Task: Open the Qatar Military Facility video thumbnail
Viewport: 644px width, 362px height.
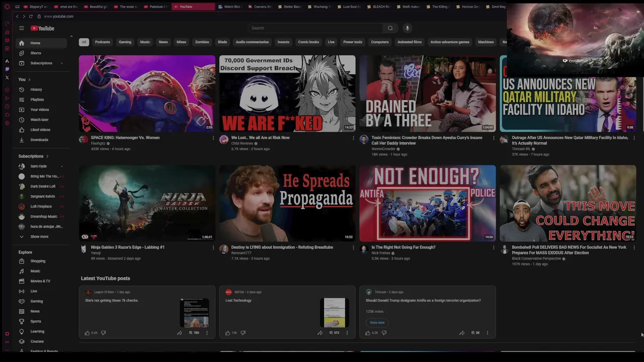Action: coord(568,94)
